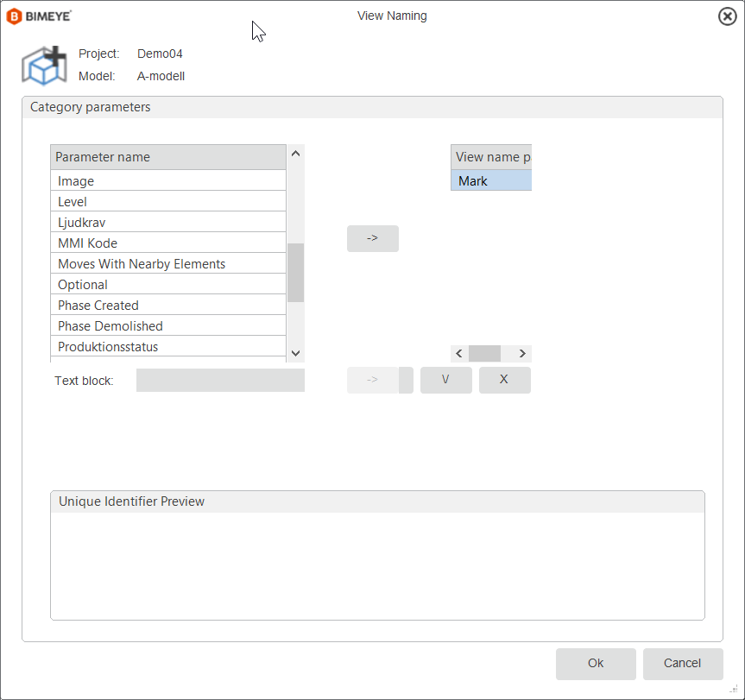This screenshot has height=700, width=745.
Task: Click the Cancel button
Action: coord(683,664)
